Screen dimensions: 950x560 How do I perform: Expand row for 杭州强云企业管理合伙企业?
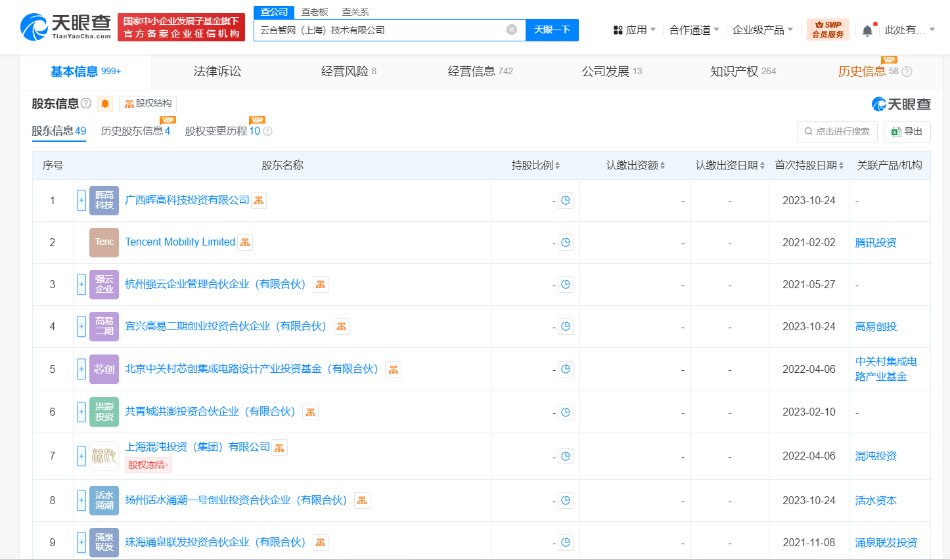click(81, 284)
